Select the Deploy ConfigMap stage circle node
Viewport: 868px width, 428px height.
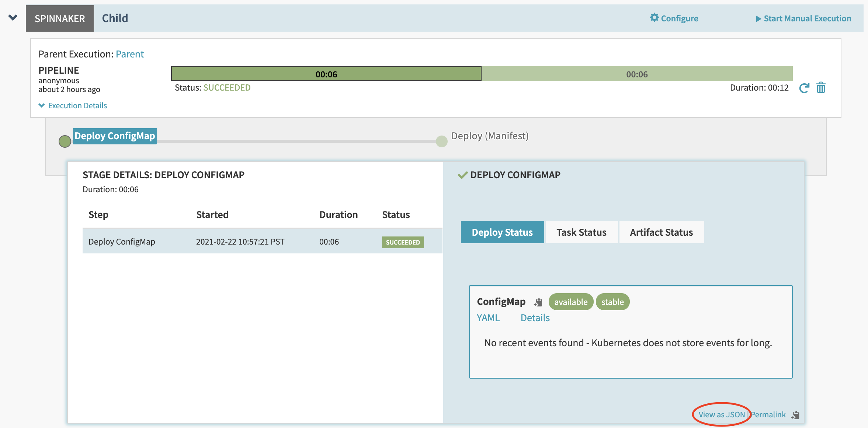click(x=65, y=141)
